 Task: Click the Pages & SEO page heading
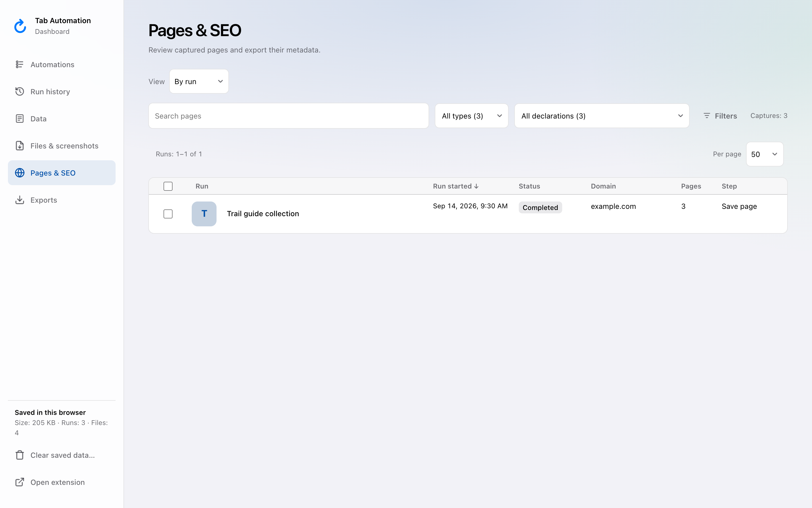pos(195,30)
